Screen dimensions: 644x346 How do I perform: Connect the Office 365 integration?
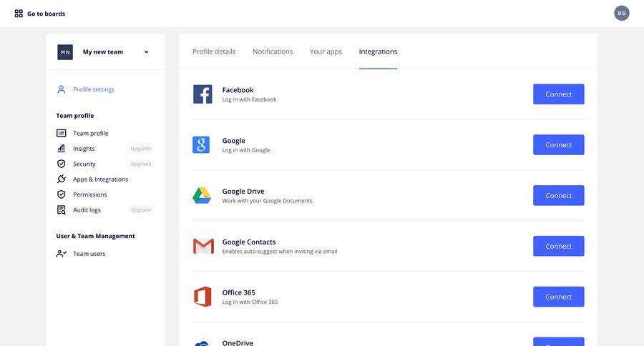click(559, 297)
